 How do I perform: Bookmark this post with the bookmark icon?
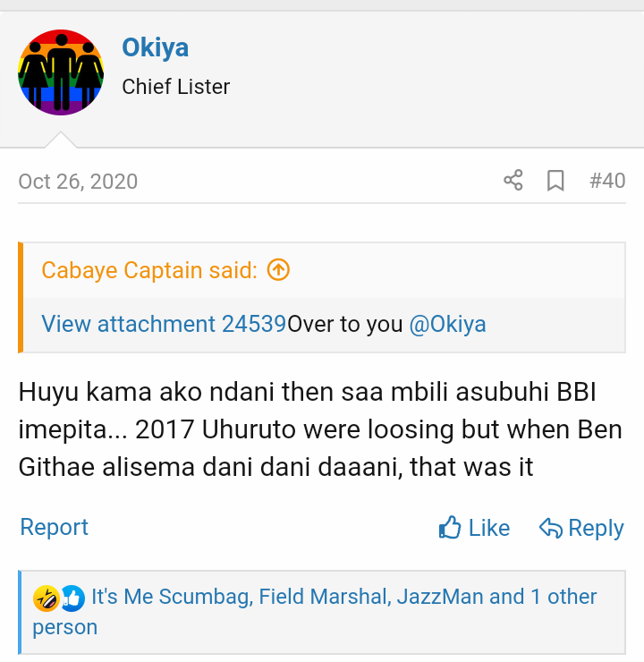555,181
